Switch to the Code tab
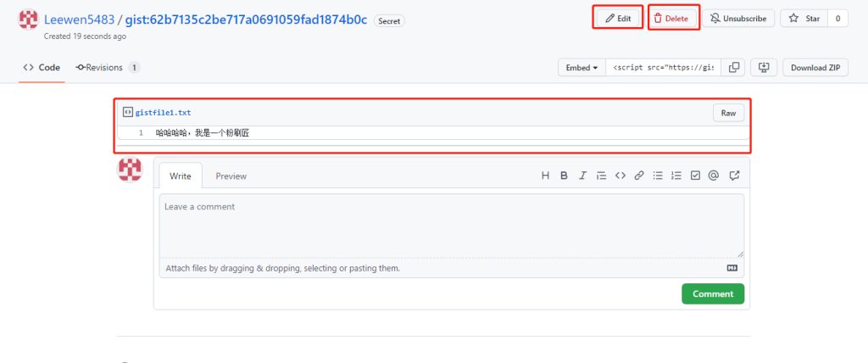This screenshot has height=363, width=868. coord(42,68)
